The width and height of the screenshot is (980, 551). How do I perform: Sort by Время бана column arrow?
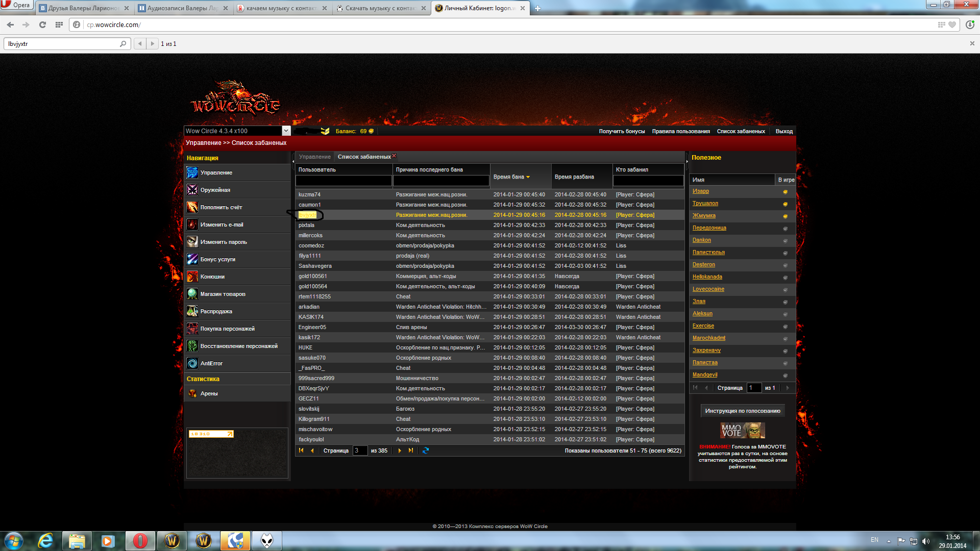click(x=528, y=177)
